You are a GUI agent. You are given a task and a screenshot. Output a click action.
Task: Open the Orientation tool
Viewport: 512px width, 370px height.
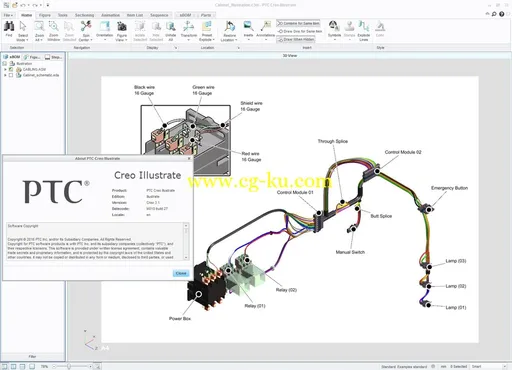104,31
